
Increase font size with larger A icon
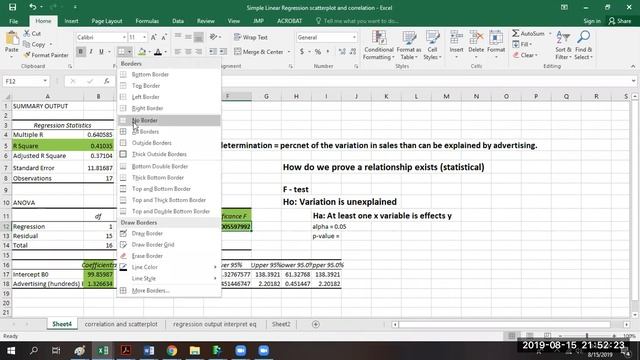pyautogui.click(x=154, y=37)
